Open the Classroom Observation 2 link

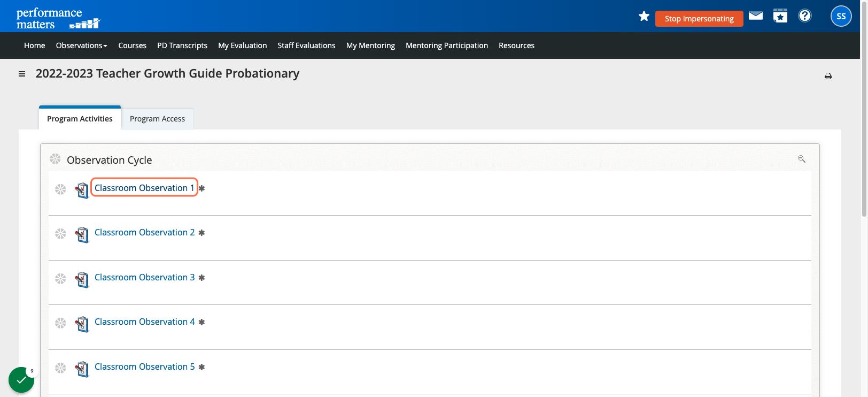[145, 232]
